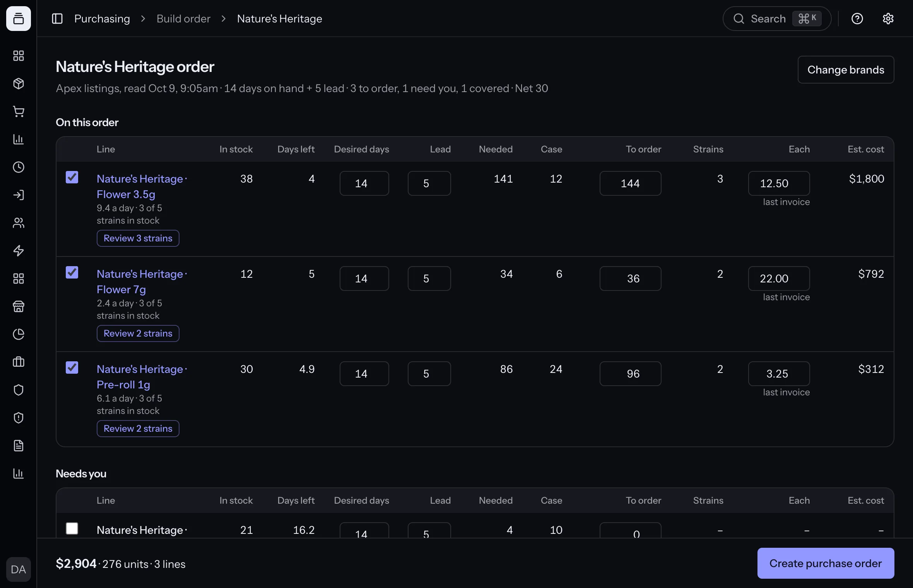Open the bar chart icon below cart
The image size is (913, 588).
point(19,139)
